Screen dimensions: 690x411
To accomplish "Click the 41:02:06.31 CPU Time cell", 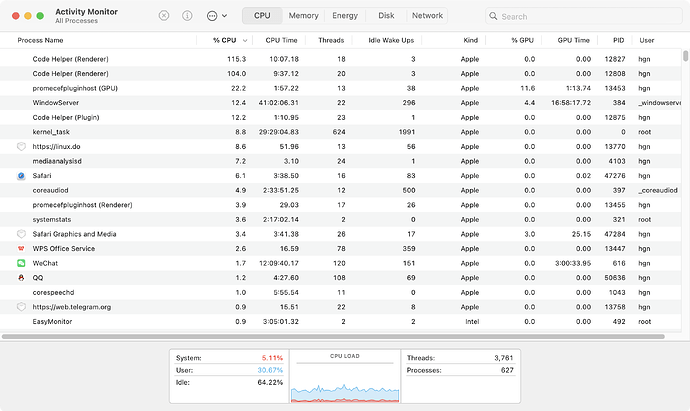I will click(x=279, y=103).
